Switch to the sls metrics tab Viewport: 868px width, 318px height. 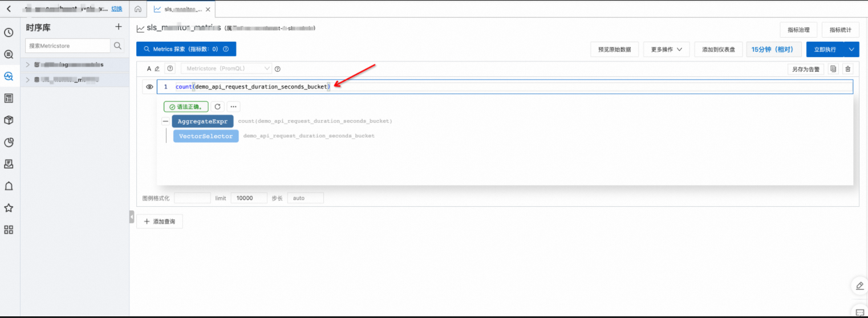click(182, 10)
